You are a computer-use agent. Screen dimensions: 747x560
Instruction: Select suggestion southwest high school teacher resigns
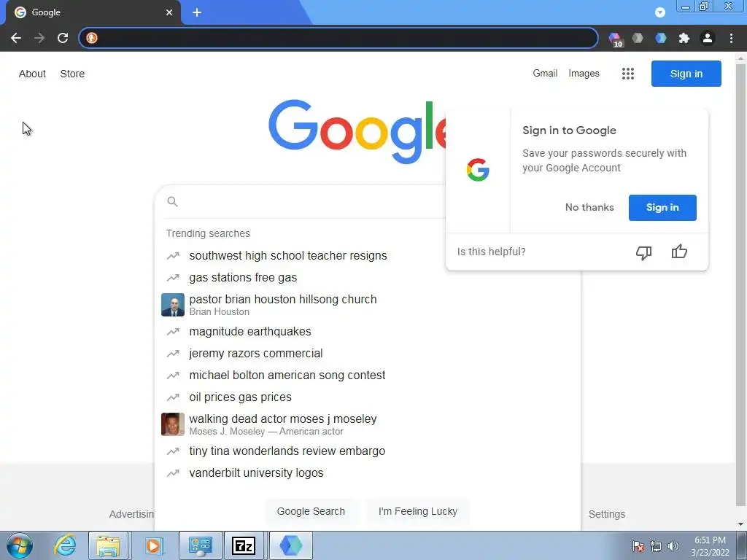368,256
